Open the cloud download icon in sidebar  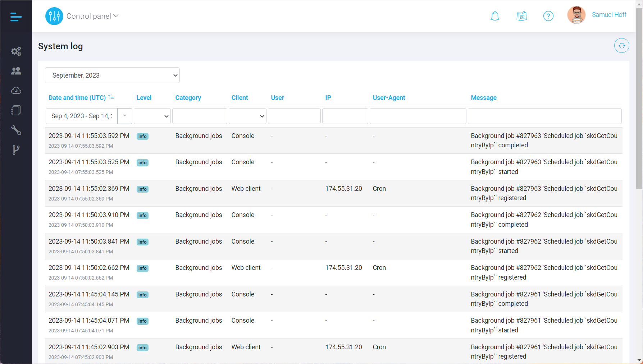[16, 91]
